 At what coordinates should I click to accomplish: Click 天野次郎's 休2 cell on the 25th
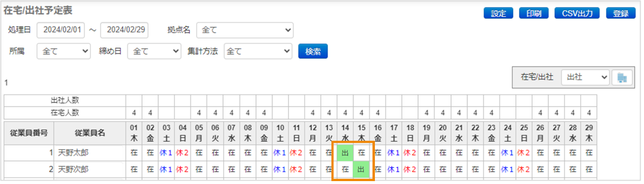(524, 170)
